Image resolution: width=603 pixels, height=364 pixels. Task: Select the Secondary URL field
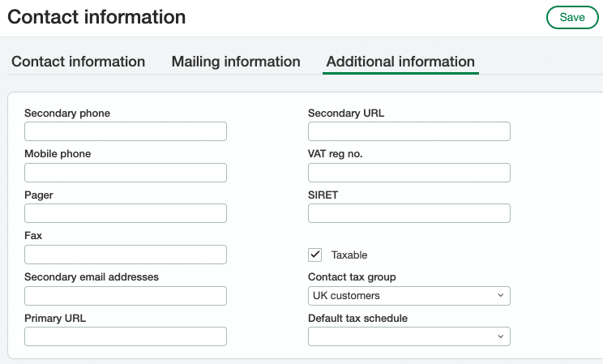(408, 131)
